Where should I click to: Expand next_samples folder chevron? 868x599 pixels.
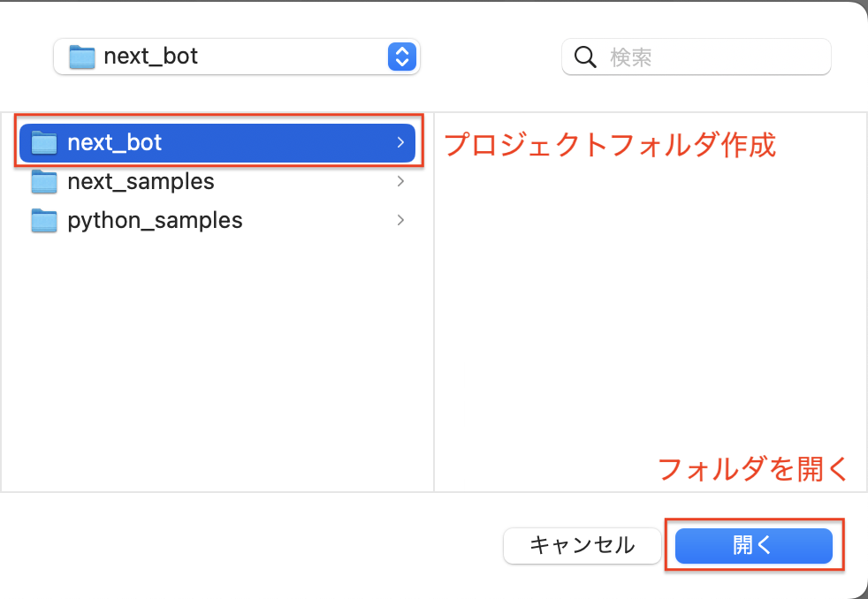pos(400,181)
